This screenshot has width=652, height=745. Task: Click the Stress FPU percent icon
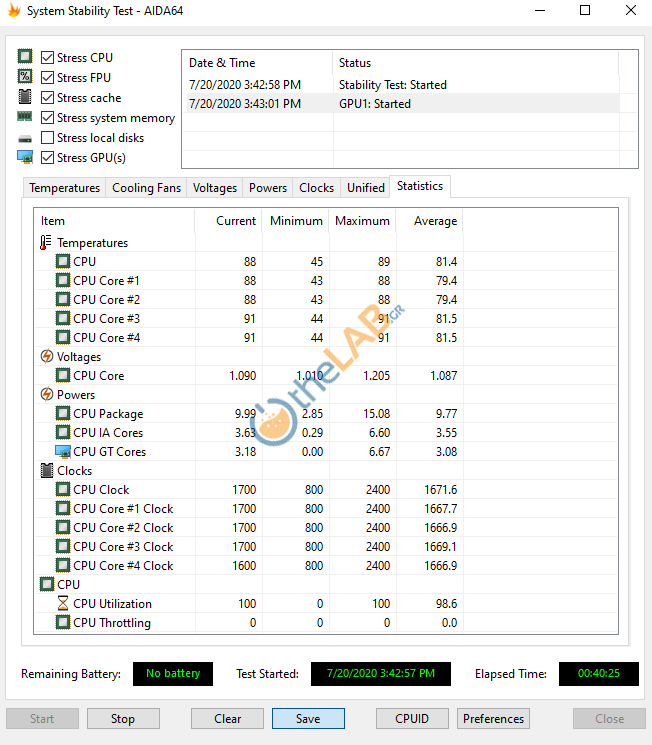tap(25, 76)
